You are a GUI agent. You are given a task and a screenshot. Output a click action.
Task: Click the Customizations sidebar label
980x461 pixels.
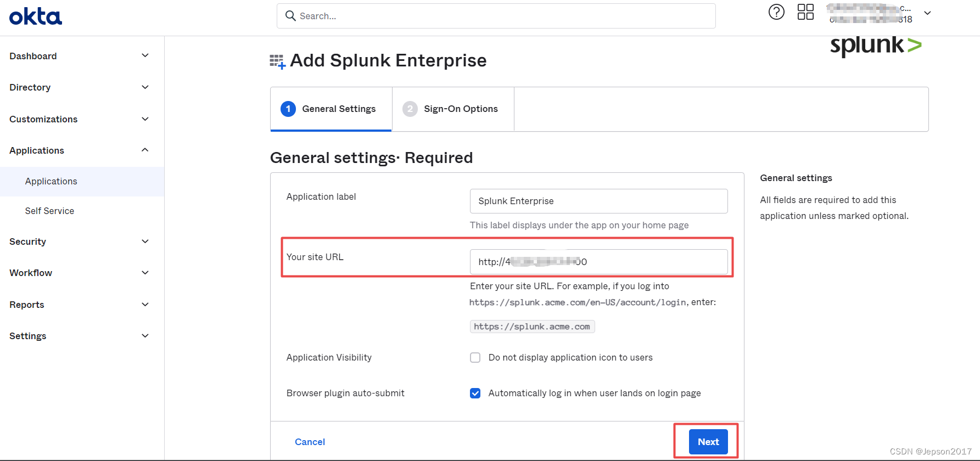coord(43,120)
